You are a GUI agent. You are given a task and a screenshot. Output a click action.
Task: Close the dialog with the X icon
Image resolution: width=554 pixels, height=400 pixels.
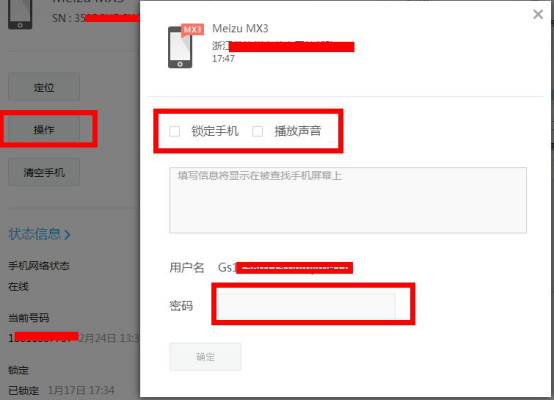tap(538, 14)
